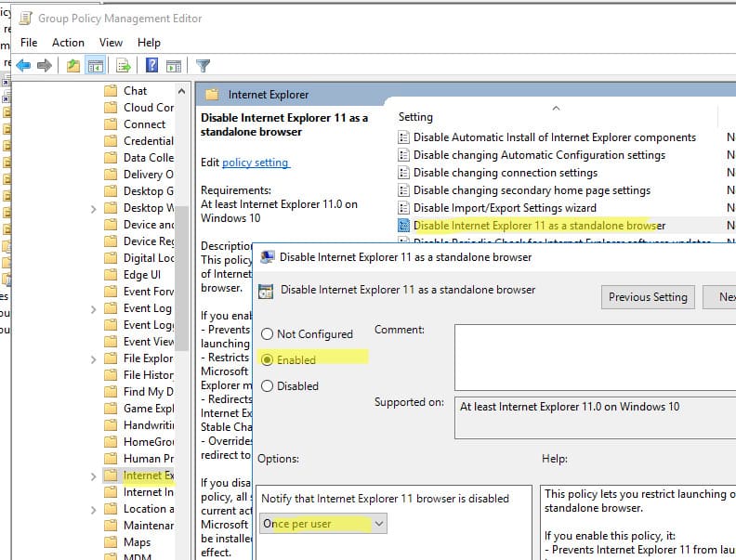Select the Enabled radio button

coord(267,359)
